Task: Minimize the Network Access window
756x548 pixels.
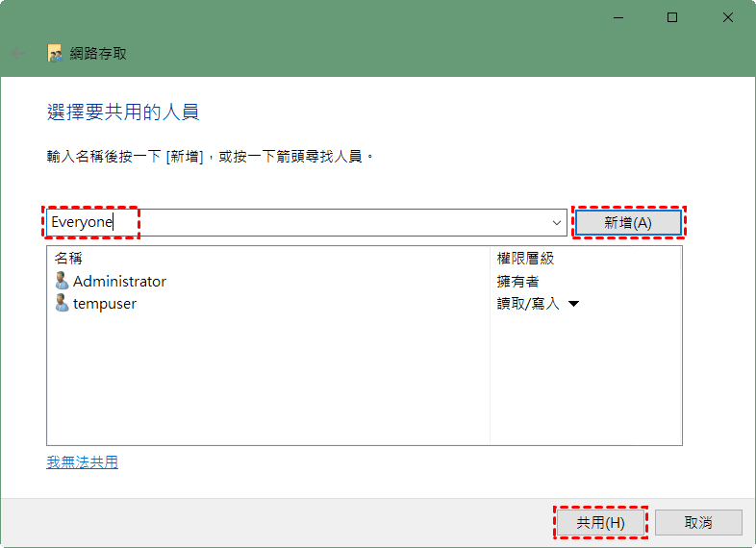Action: (618, 18)
